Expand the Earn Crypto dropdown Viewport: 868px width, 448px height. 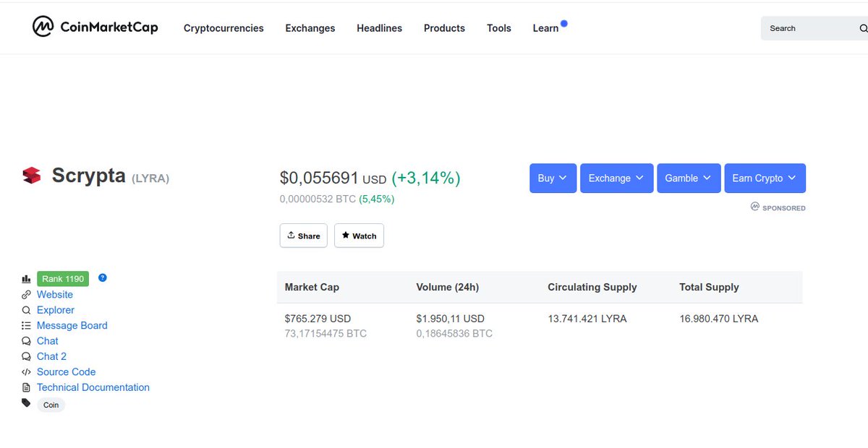pyautogui.click(x=765, y=178)
